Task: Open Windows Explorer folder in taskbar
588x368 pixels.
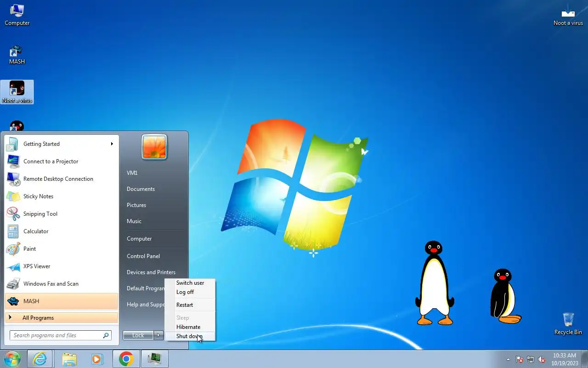Action: coord(69,359)
